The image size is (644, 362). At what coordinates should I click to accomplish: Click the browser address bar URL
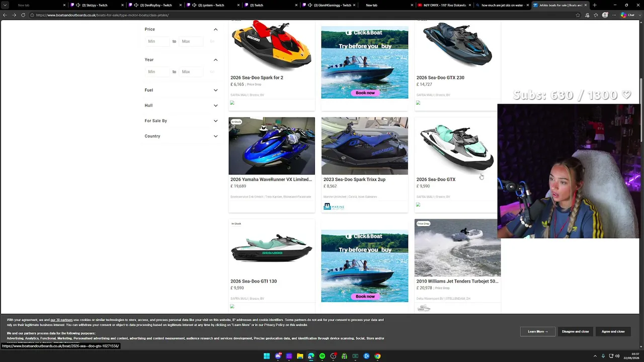[102, 15]
